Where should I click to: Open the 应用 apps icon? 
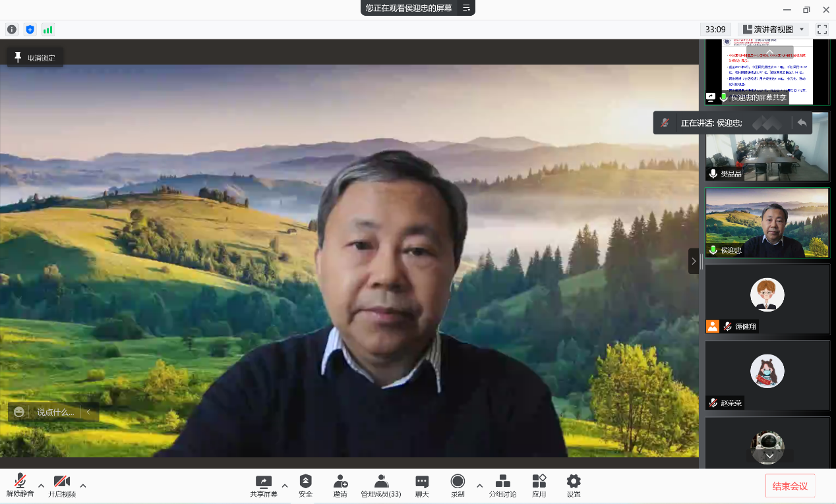(539, 486)
